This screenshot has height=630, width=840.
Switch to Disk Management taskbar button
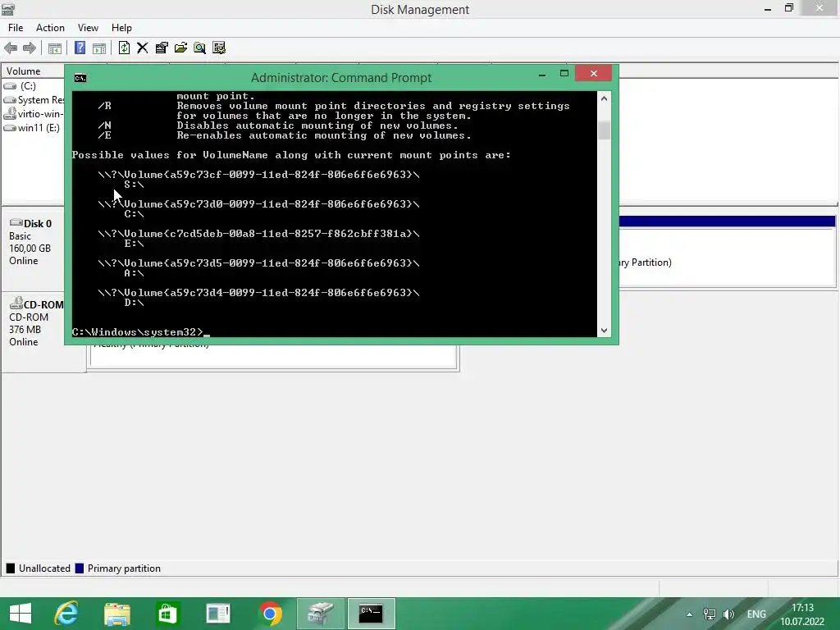(x=321, y=614)
